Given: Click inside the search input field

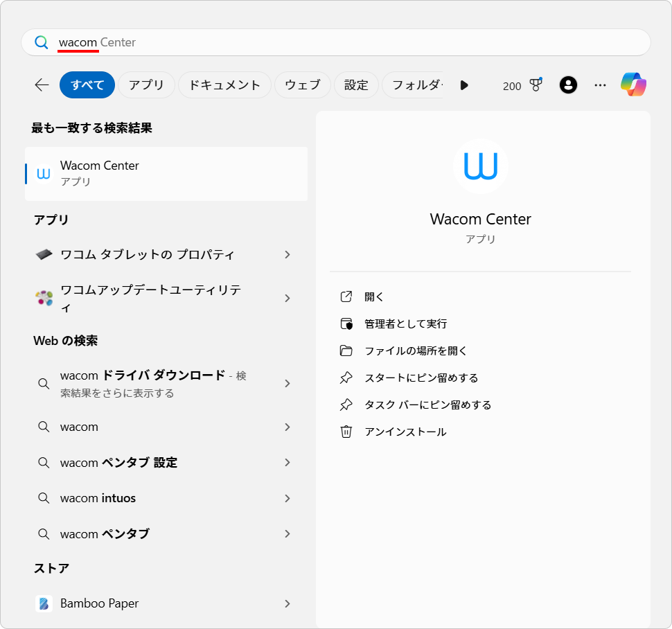Looking at the screenshot, I should click(208, 42).
